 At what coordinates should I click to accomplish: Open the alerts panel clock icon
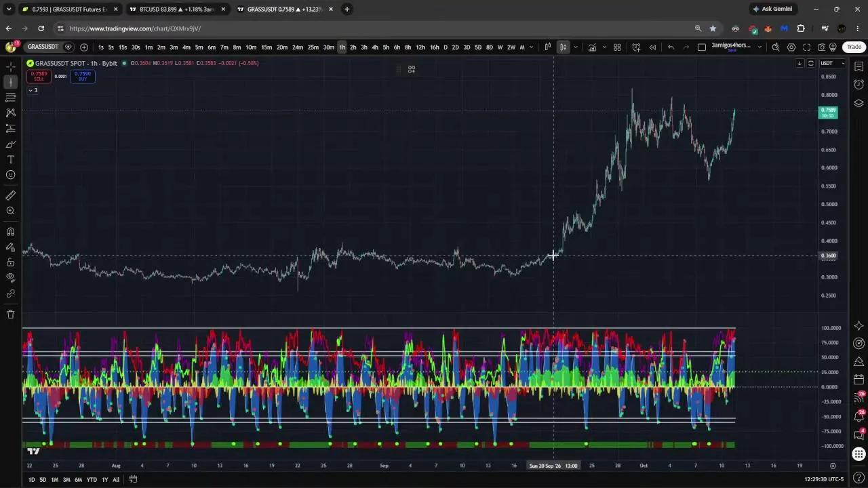pos(859,85)
